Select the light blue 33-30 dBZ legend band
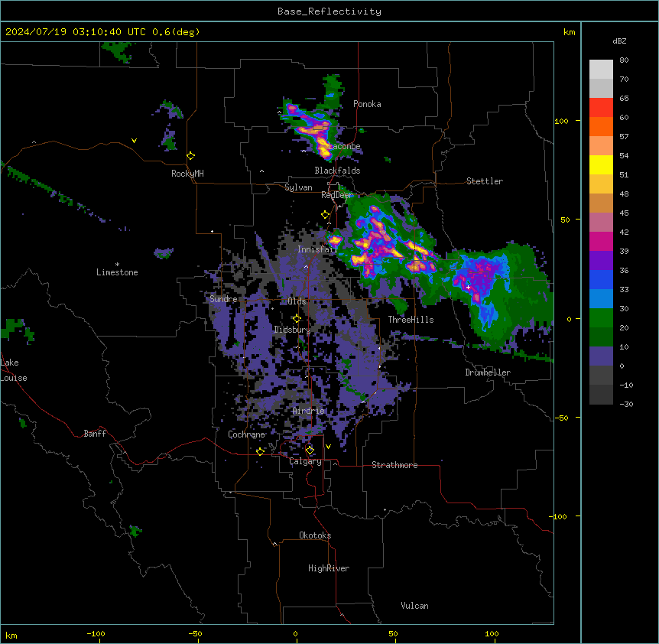 (601, 299)
